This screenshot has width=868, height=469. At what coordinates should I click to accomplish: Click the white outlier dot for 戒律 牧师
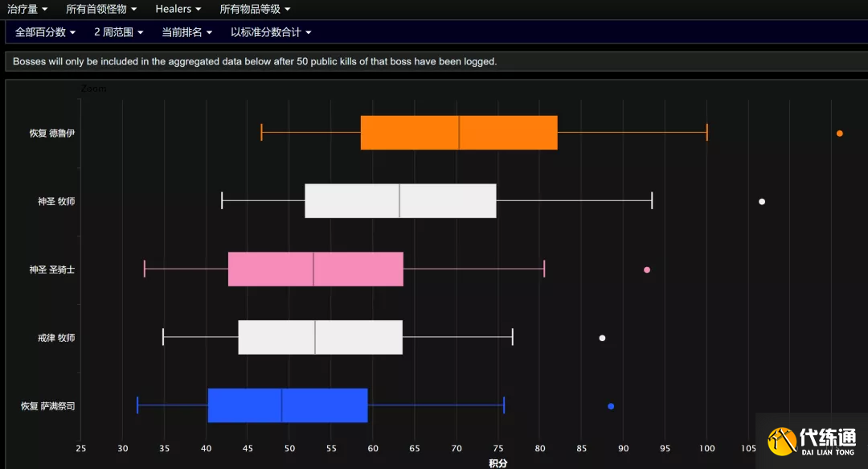[x=602, y=338]
